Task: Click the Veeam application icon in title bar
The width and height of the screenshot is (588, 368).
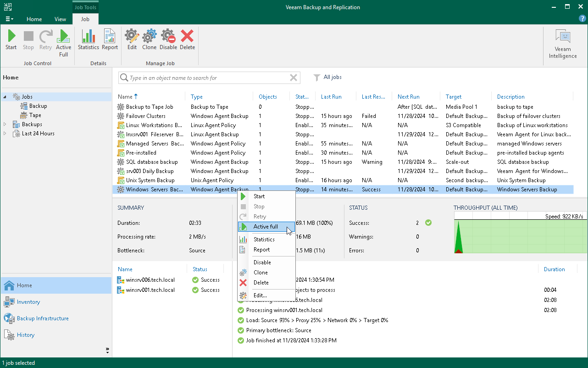Action: point(7,7)
